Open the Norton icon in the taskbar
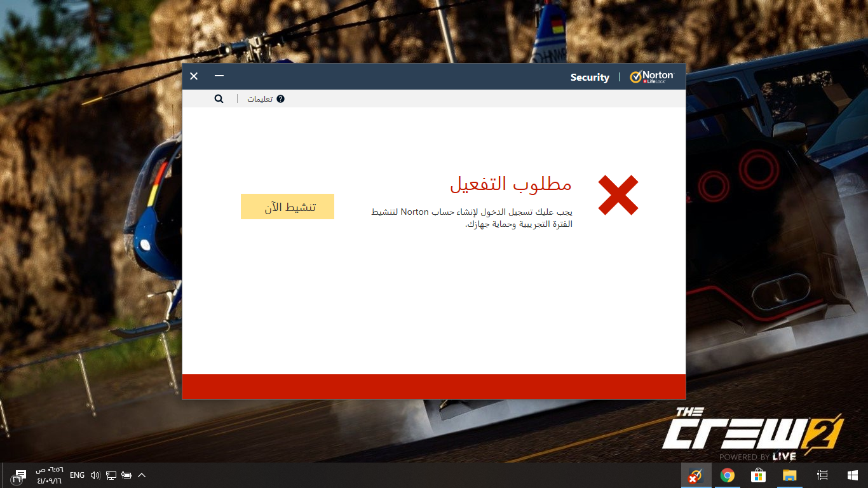The width and height of the screenshot is (868, 488). [696, 475]
